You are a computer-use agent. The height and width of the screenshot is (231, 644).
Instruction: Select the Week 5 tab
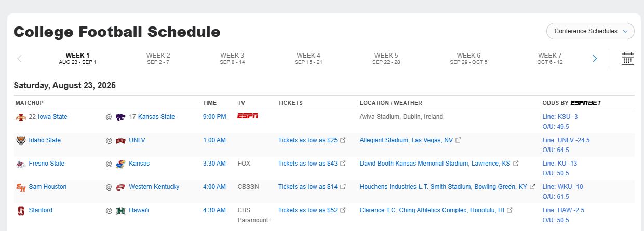pos(386,58)
